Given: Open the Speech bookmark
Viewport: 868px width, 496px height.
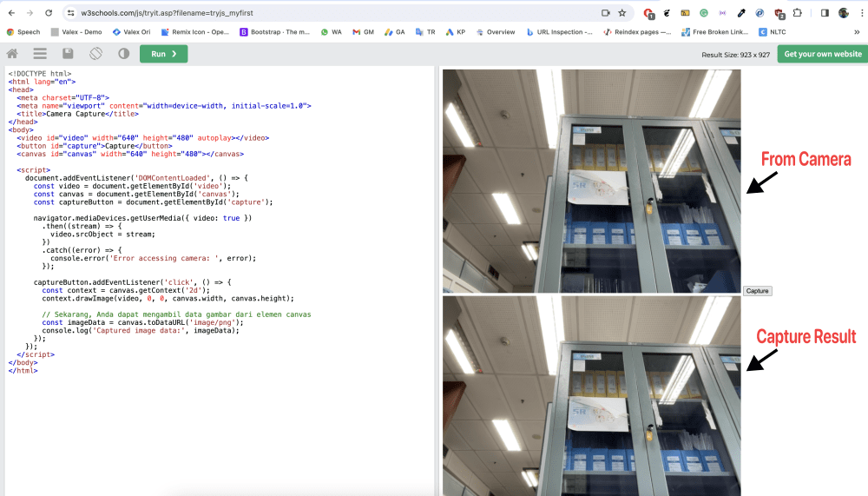Looking at the screenshot, I should click(x=23, y=32).
